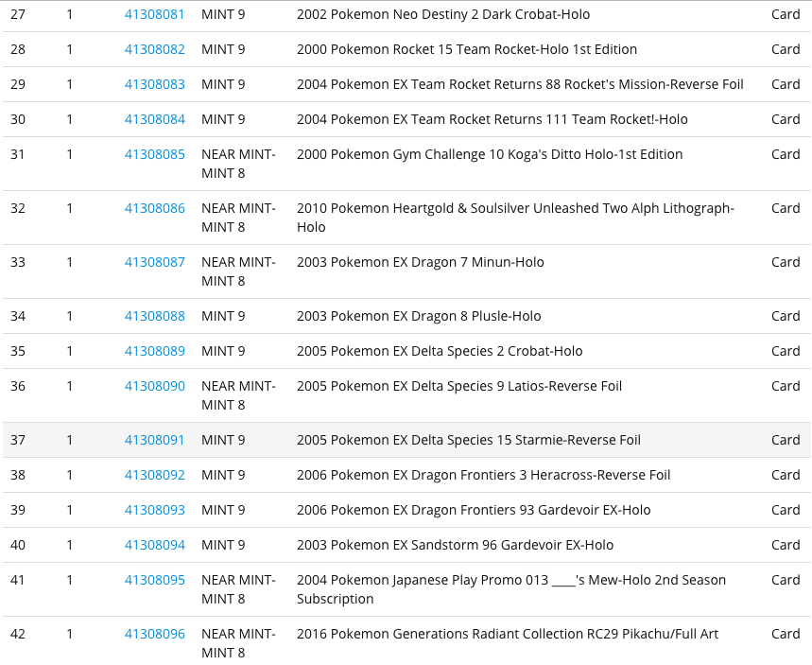812x665 pixels.
Task: Click quantity 1 in row 39
Action: coord(69,510)
